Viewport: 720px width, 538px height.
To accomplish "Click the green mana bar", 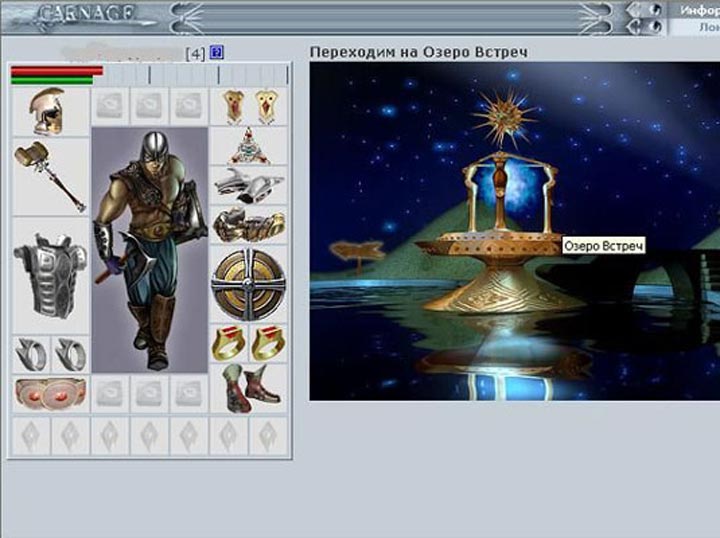I will tap(52, 81).
